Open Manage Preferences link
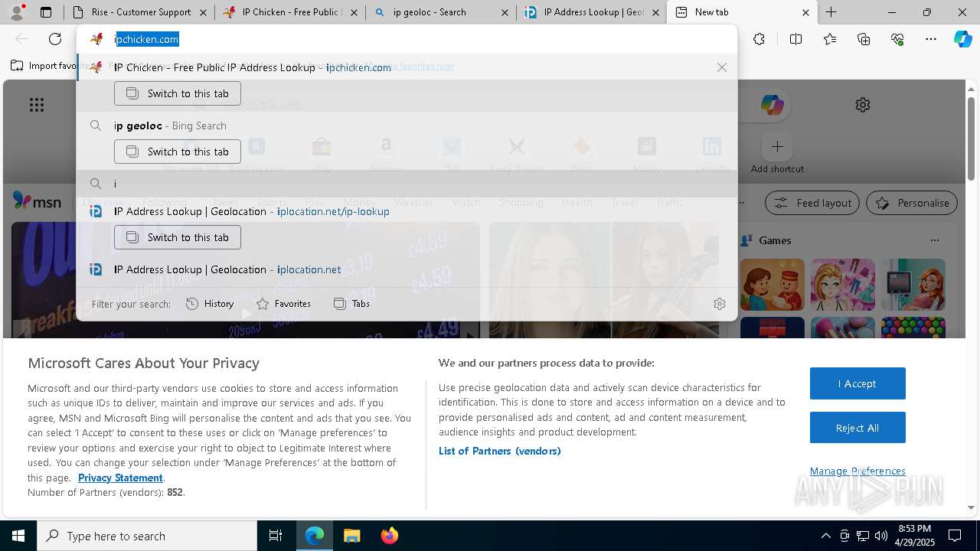The width and height of the screenshot is (980, 551). [857, 471]
